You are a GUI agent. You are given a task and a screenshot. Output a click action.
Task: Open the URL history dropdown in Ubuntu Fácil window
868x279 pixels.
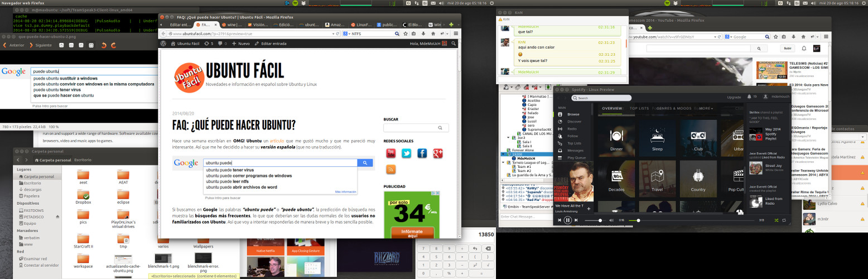coord(333,33)
